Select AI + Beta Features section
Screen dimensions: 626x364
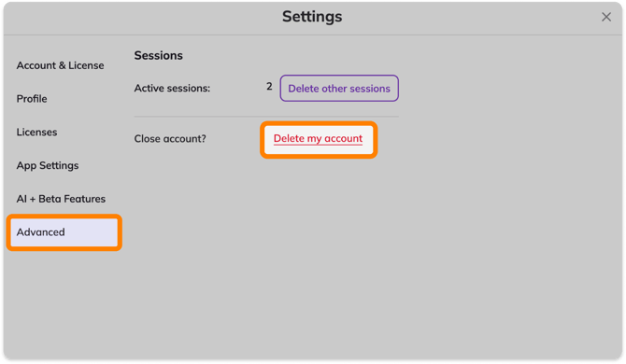coord(61,199)
